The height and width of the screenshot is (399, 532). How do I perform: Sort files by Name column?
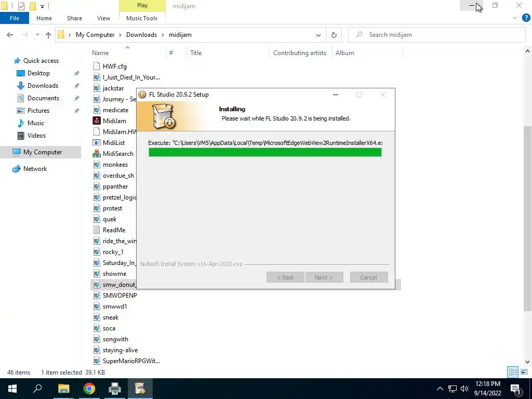point(100,53)
